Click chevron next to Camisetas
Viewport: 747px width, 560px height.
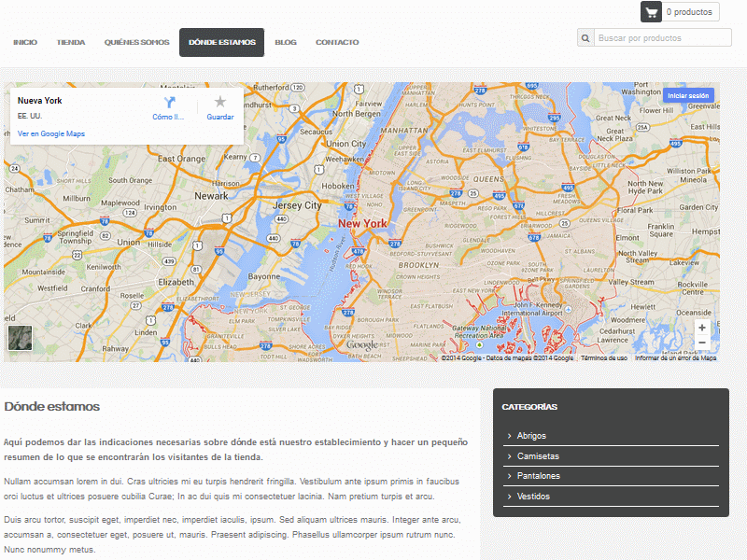click(x=509, y=456)
